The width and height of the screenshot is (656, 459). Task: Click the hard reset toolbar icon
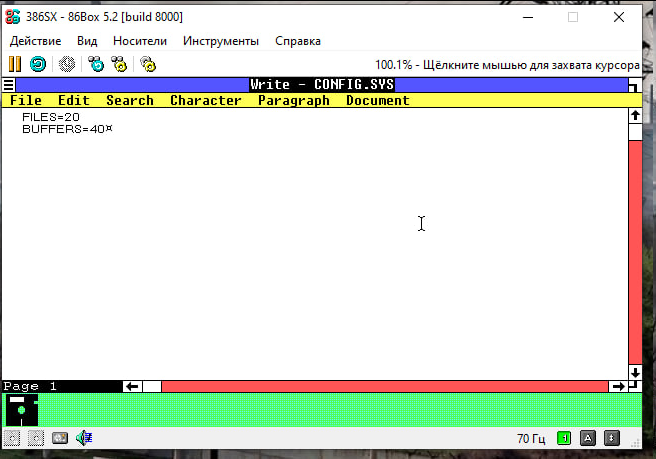pos(37,64)
